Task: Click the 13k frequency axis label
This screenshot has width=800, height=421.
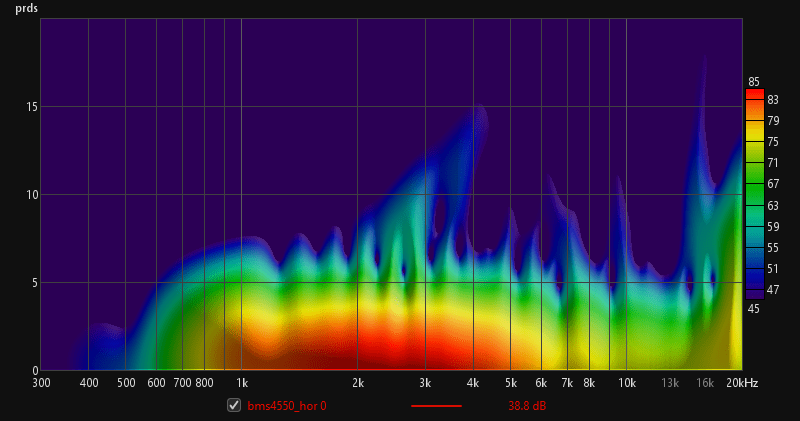Action: click(670, 383)
